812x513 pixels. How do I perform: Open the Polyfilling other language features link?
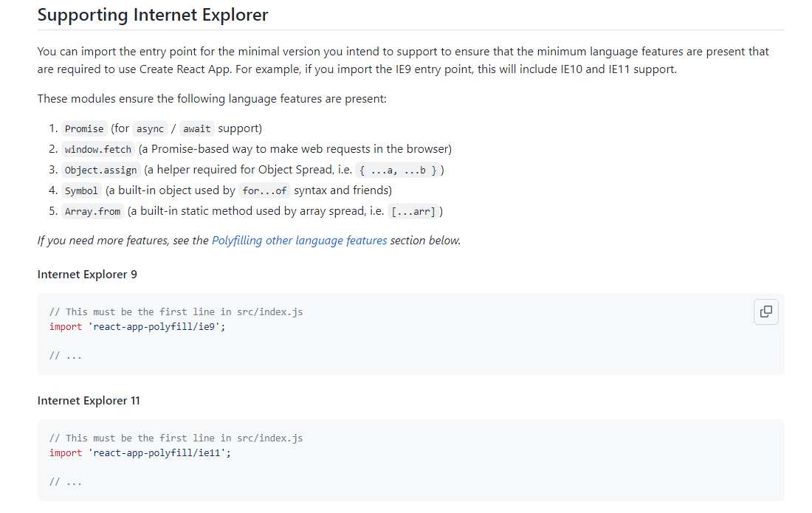coord(299,240)
